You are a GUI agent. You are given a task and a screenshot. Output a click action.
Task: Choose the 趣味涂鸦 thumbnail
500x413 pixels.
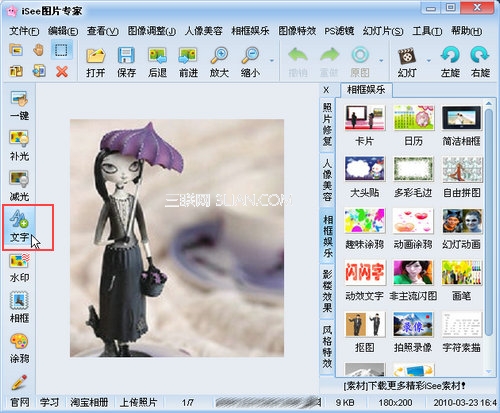tap(365, 221)
